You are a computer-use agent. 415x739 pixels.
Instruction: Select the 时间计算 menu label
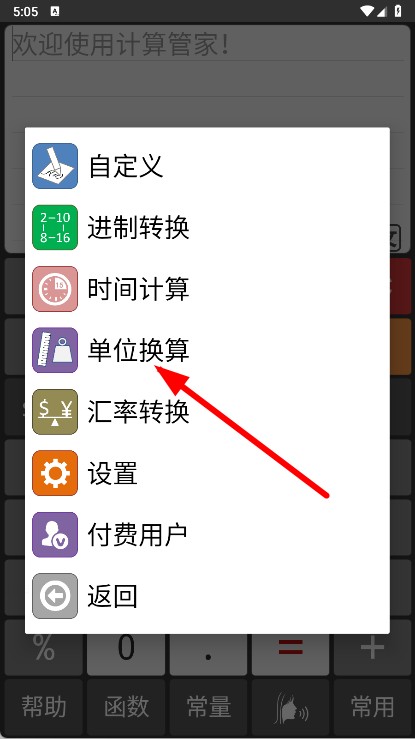pyautogui.click(x=138, y=289)
